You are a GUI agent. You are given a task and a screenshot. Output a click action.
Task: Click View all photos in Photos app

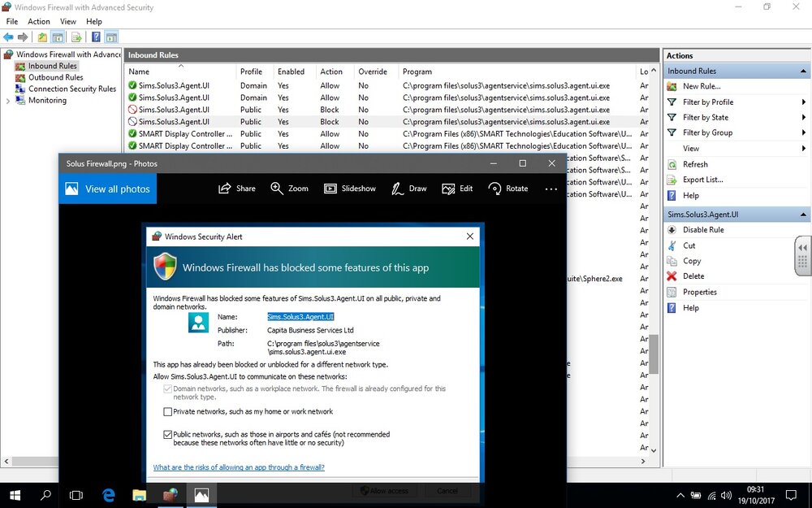[108, 189]
